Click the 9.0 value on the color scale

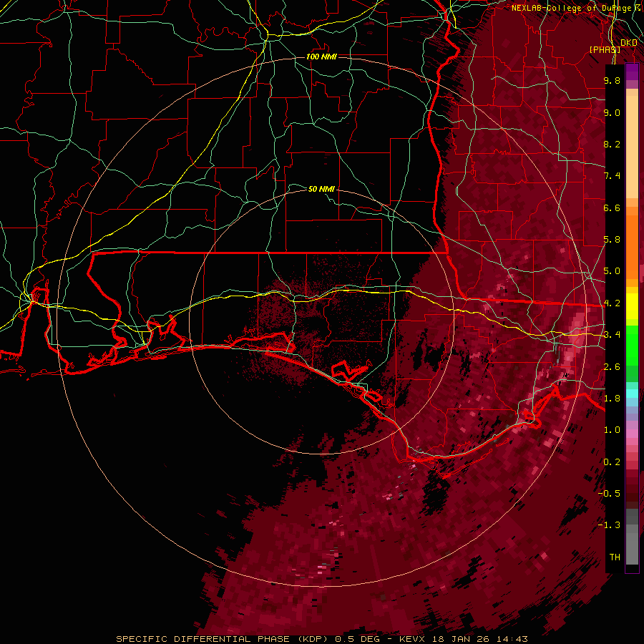pyautogui.click(x=612, y=112)
